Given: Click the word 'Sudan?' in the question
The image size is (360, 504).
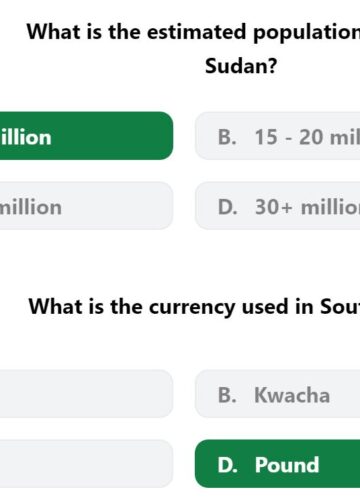Looking at the screenshot, I should pyautogui.click(x=241, y=66).
